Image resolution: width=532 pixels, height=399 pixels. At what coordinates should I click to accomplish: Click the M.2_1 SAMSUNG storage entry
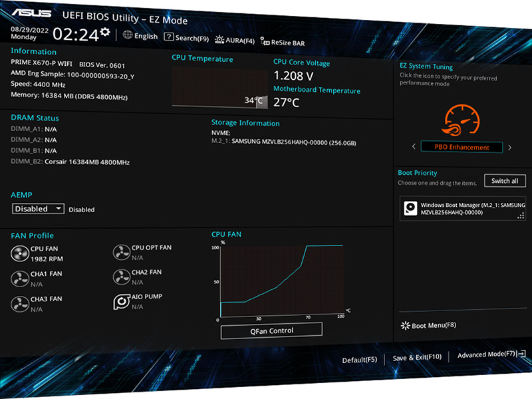coord(284,142)
